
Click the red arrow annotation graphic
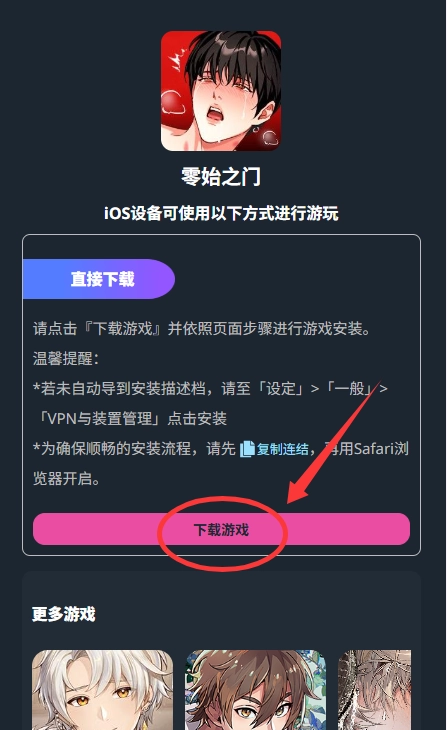[x=334, y=443]
